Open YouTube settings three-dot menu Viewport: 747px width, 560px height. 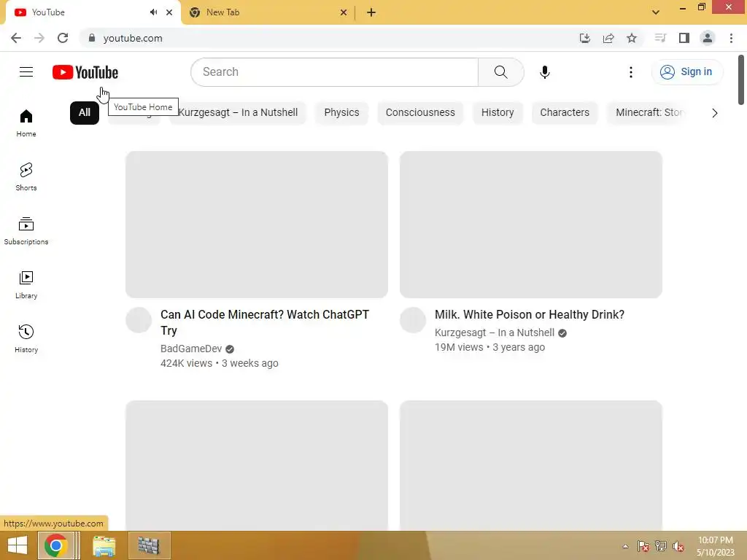pos(631,72)
